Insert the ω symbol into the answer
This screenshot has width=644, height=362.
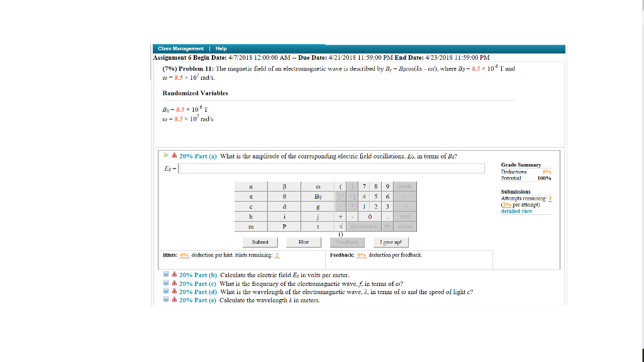pyautogui.click(x=317, y=187)
